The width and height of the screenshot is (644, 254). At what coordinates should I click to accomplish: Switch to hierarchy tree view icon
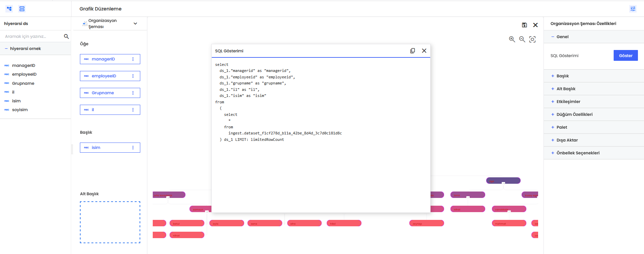(x=9, y=9)
